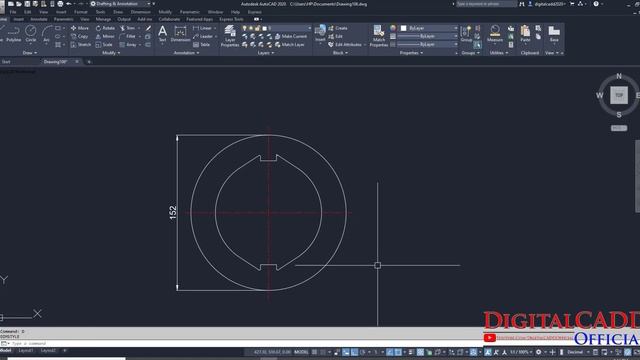Expand the Annotation panel

point(186,53)
